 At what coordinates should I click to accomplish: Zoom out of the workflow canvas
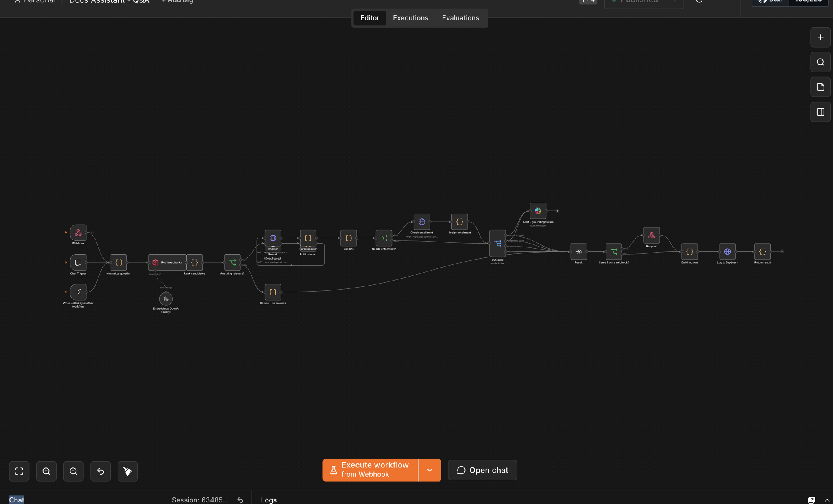point(73,471)
